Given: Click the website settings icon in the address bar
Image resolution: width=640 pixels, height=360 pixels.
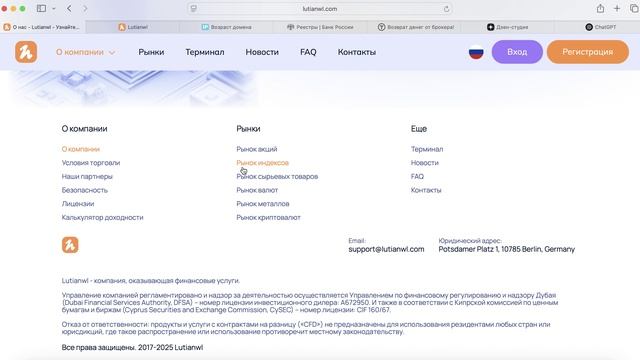Looking at the screenshot, I should (193, 9).
